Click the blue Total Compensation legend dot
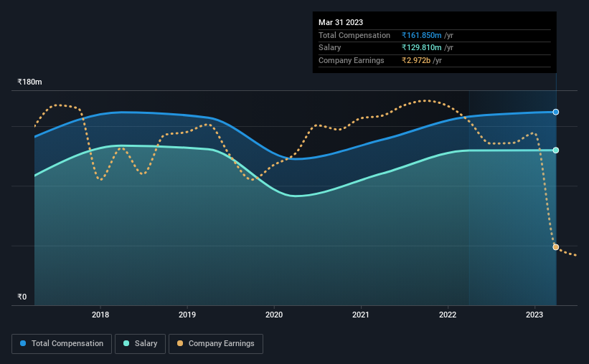The image size is (589, 364). point(23,343)
